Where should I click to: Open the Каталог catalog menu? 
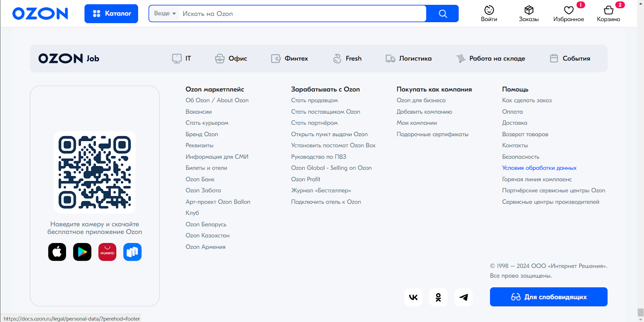point(111,14)
